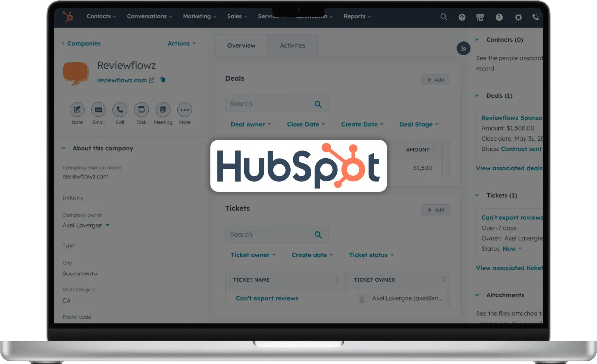Click the Email action icon

pos(99,110)
